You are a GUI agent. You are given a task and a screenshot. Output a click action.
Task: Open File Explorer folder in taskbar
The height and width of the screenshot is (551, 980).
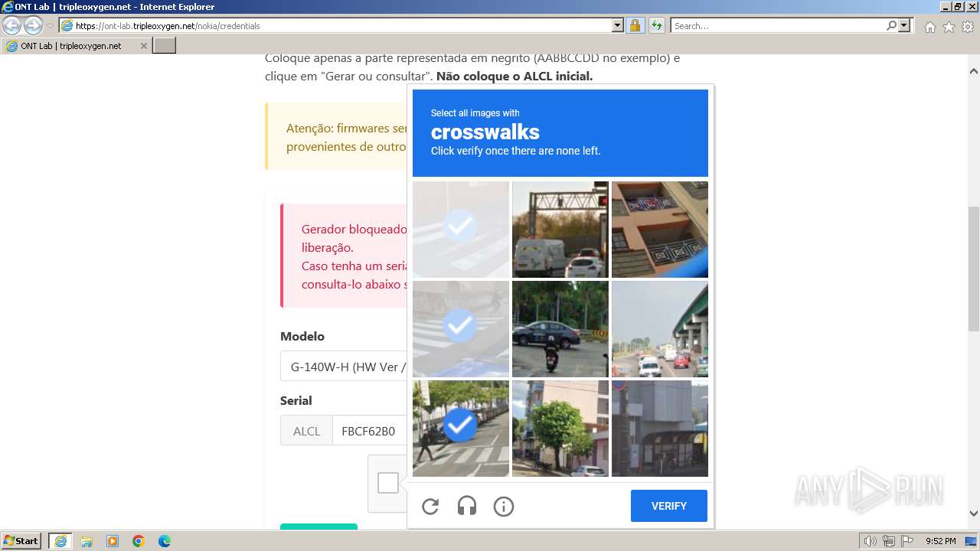point(87,541)
